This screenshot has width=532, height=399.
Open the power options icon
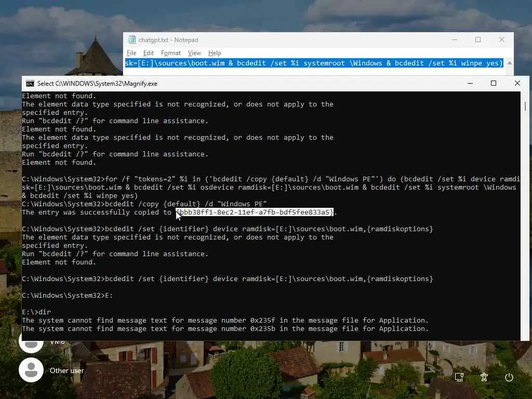pos(509,377)
